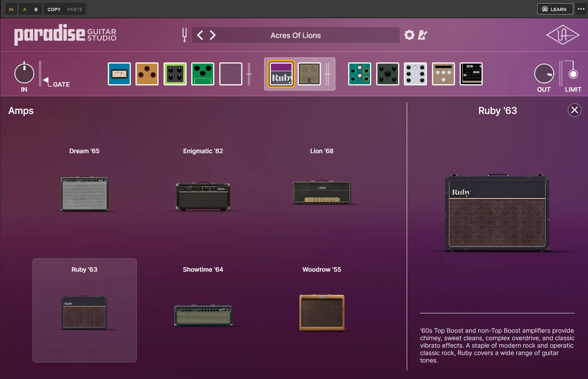Select the teal modulation effect pedal

click(360, 74)
